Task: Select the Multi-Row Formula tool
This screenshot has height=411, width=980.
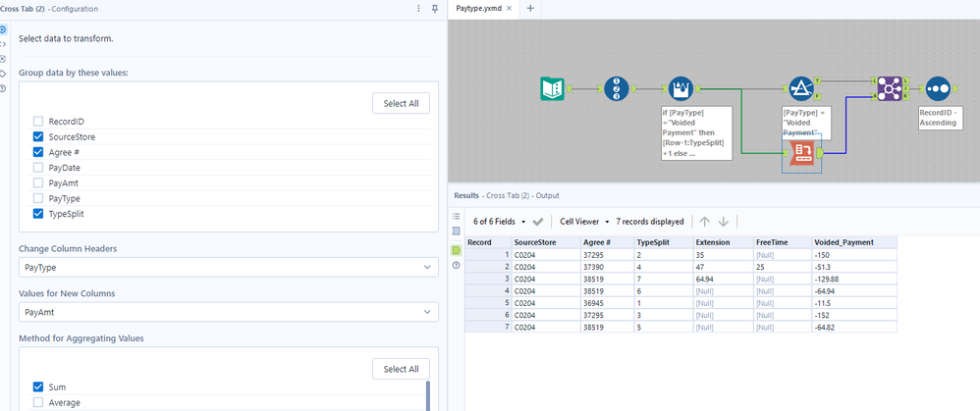Action: pyautogui.click(x=681, y=88)
